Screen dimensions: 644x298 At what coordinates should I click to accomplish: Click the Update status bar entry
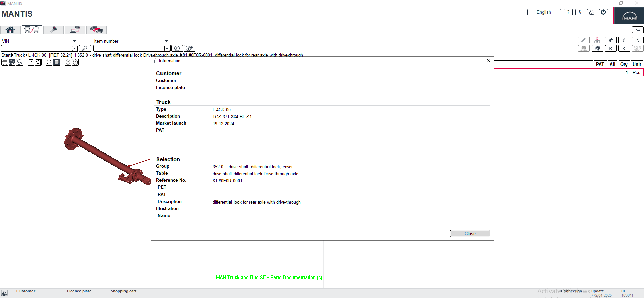(x=597, y=291)
